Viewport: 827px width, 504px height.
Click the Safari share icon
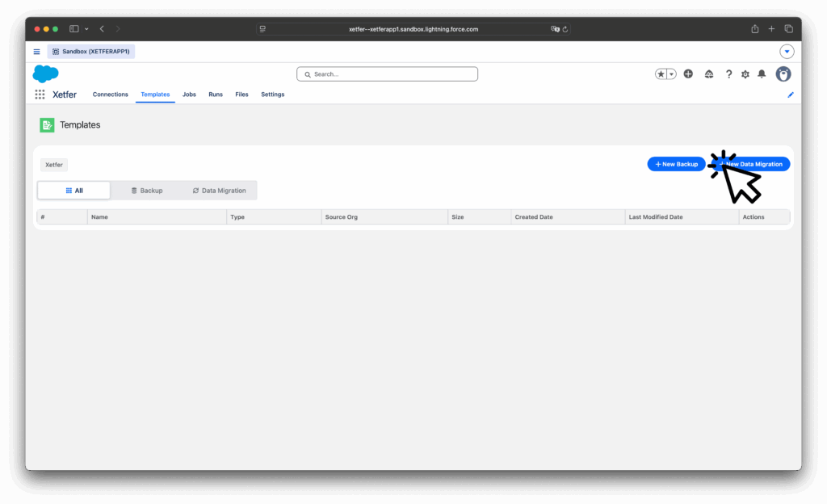click(755, 29)
